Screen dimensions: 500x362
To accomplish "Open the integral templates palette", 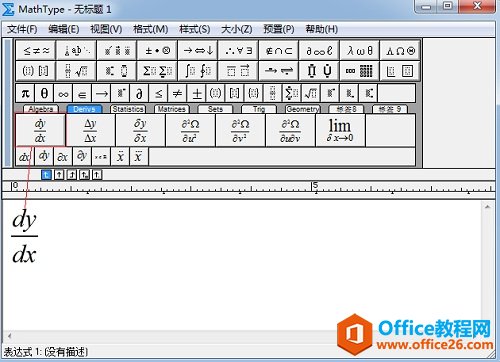I will coord(198,71).
